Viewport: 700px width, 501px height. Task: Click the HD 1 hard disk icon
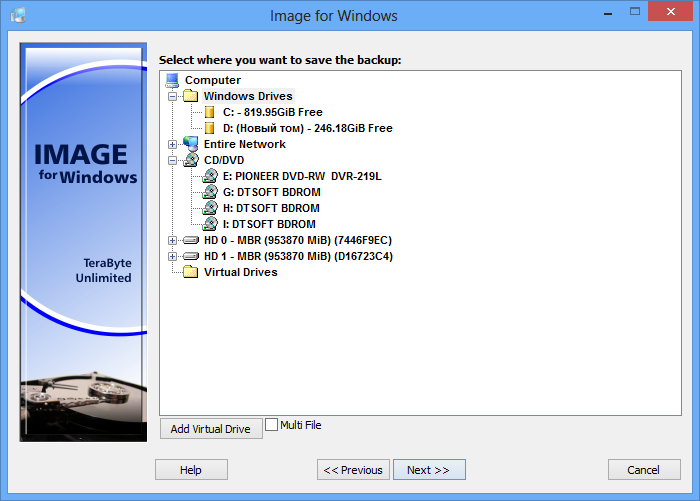click(x=191, y=256)
